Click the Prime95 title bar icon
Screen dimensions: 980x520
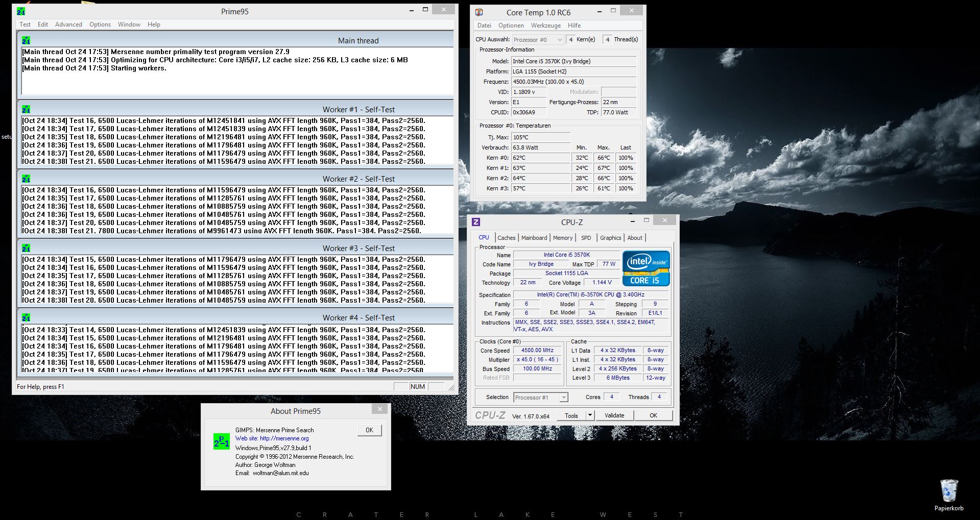pyautogui.click(x=21, y=11)
